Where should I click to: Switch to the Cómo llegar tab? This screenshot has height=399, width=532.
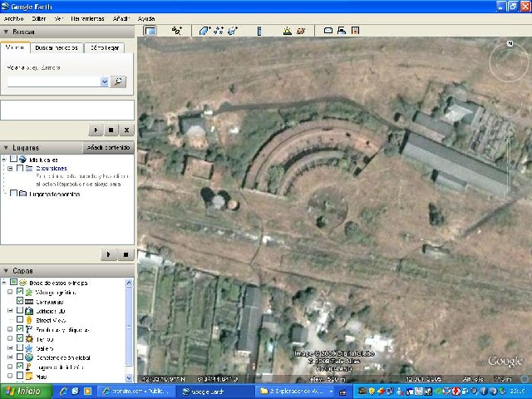coord(104,47)
